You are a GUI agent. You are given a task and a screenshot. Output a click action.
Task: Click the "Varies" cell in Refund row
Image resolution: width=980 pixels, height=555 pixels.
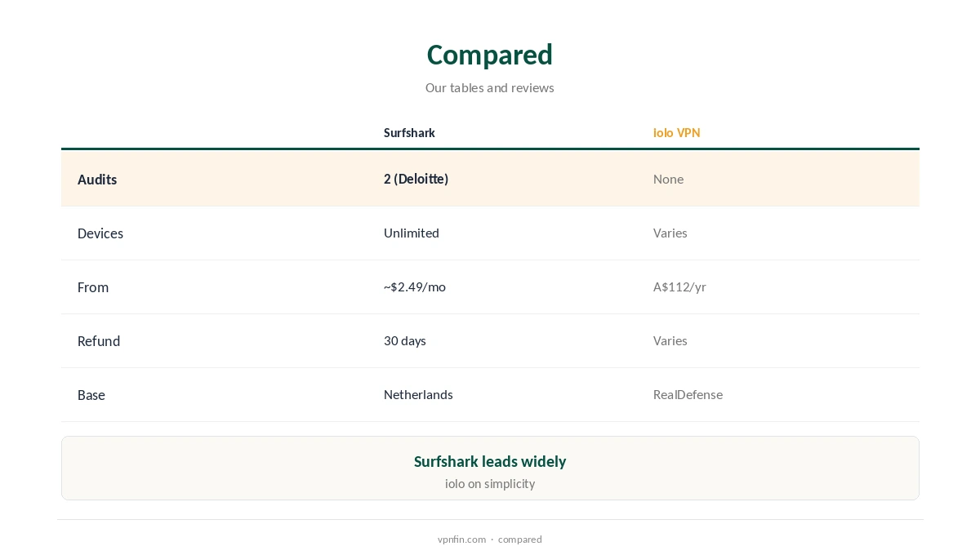[670, 340]
